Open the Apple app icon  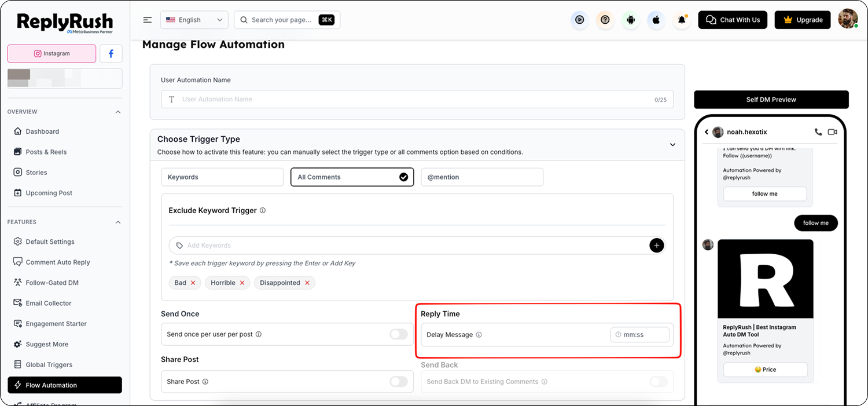(x=656, y=20)
